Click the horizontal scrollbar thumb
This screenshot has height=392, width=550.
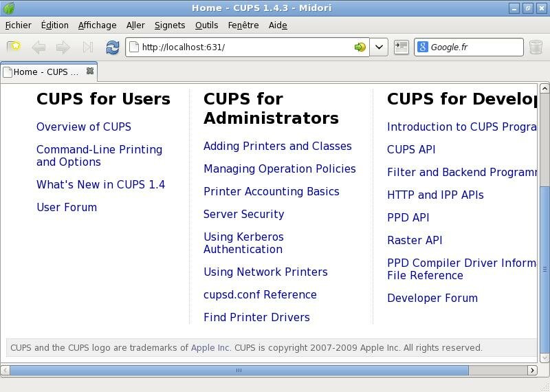pyautogui.click(x=239, y=370)
